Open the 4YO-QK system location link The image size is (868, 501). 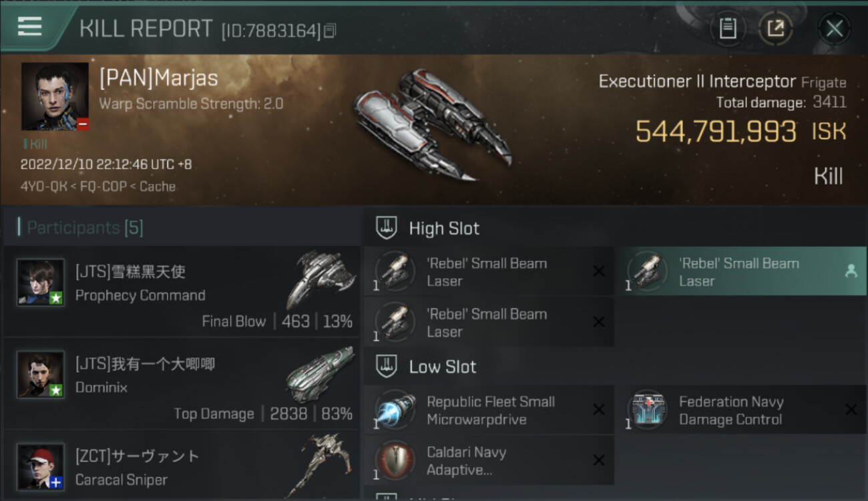pos(44,186)
